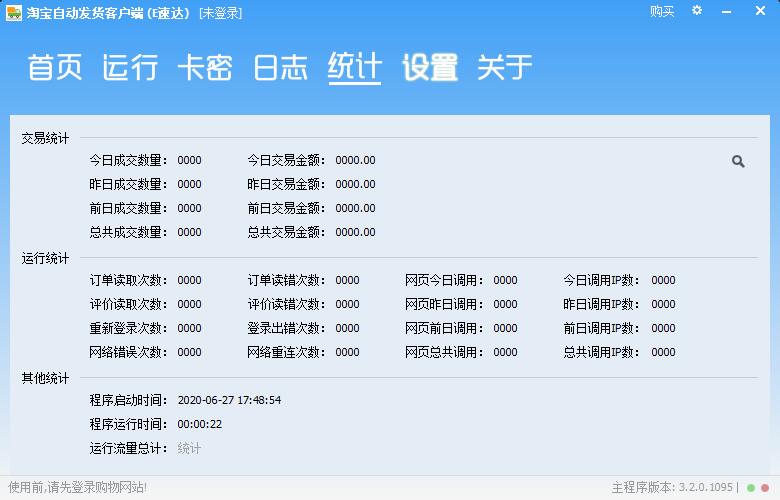Click the 程序启动时间 timestamp value
The height and width of the screenshot is (500, 780).
(x=229, y=400)
